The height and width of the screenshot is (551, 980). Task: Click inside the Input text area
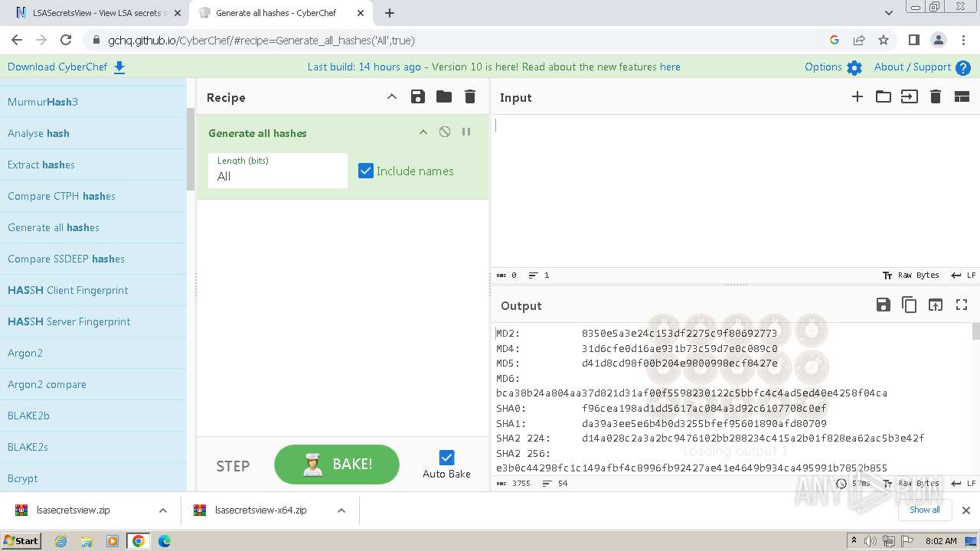735,191
